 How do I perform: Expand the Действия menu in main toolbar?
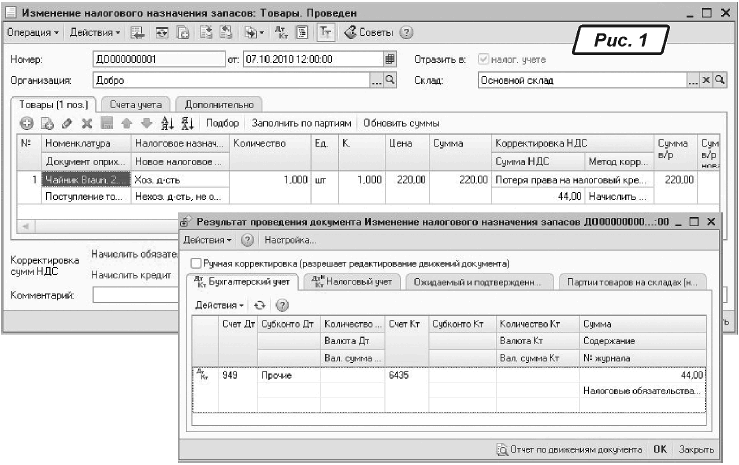tap(93, 32)
